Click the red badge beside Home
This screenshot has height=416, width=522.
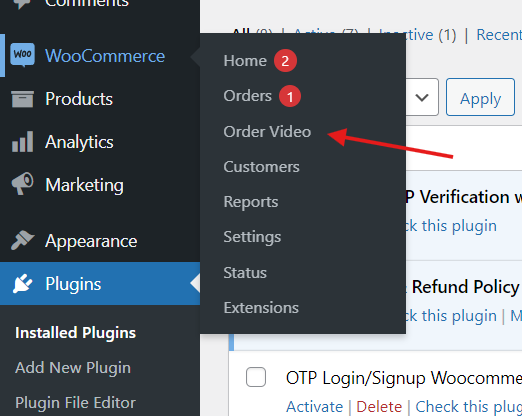point(285,61)
